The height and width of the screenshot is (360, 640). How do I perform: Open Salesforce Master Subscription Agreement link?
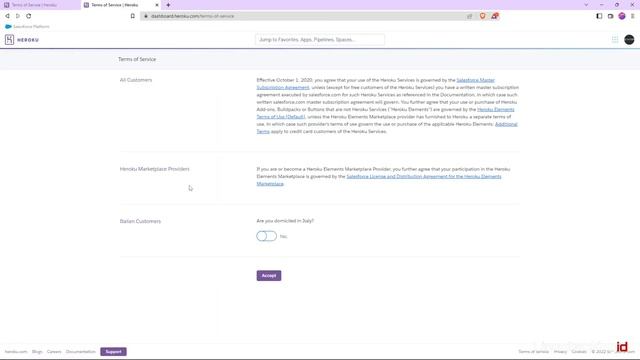pyautogui.click(x=375, y=84)
